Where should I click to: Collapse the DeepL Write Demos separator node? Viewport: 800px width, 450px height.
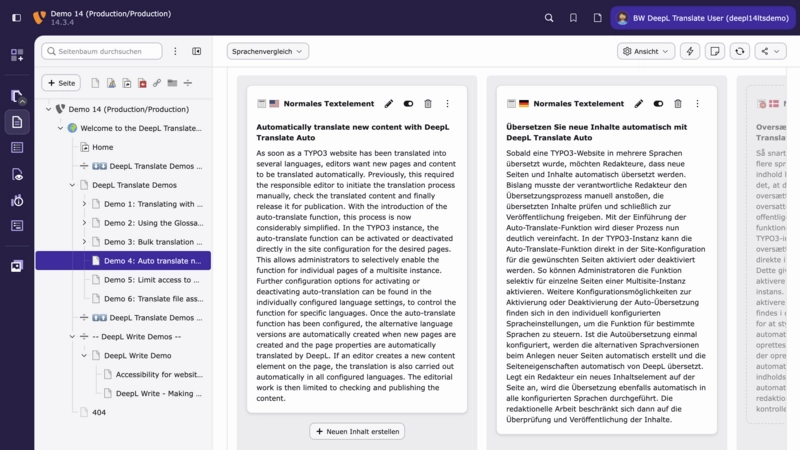point(72,336)
